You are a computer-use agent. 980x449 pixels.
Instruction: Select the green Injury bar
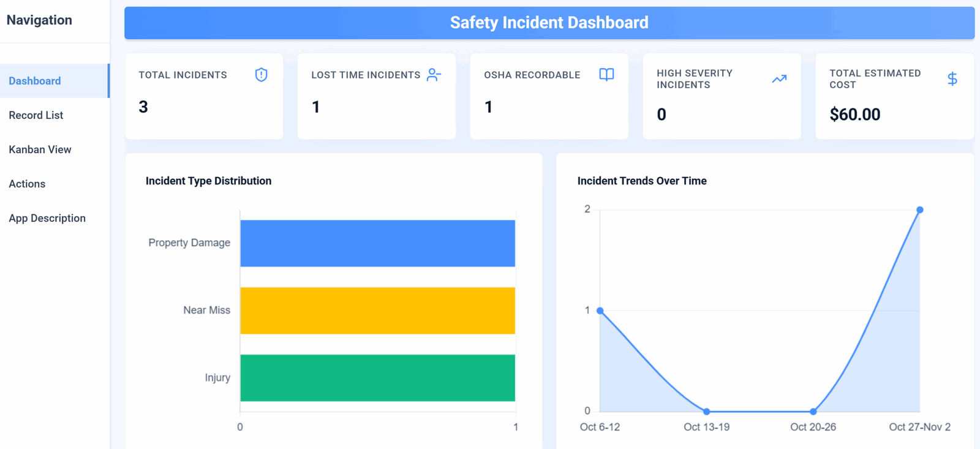click(x=377, y=378)
